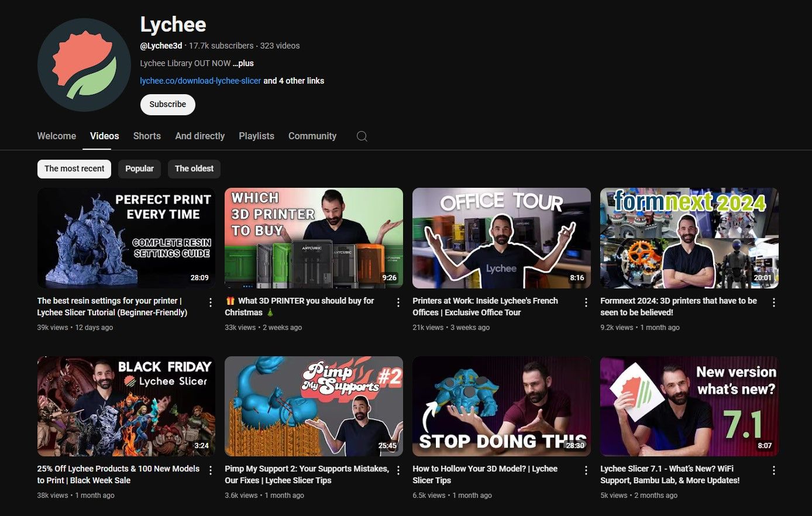The height and width of the screenshot is (516, 812).
Task: Click the 28:09 duration badge
Action: pyautogui.click(x=199, y=278)
